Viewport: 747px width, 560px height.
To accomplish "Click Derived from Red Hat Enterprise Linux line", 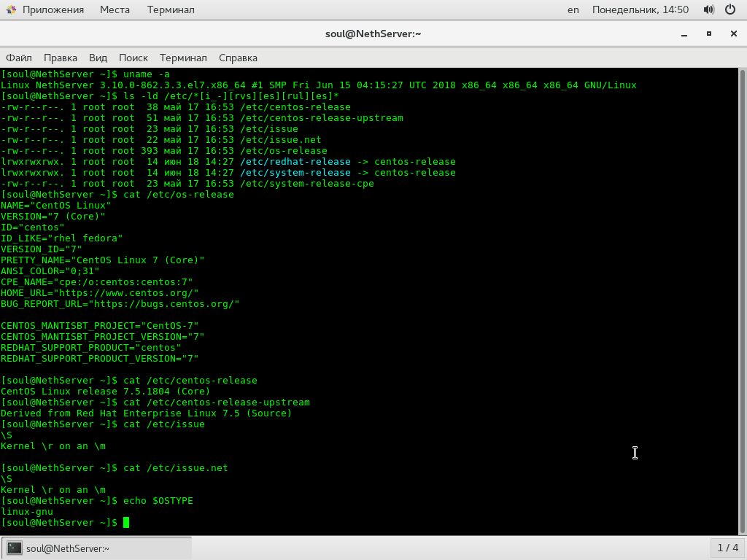I will tap(146, 414).
